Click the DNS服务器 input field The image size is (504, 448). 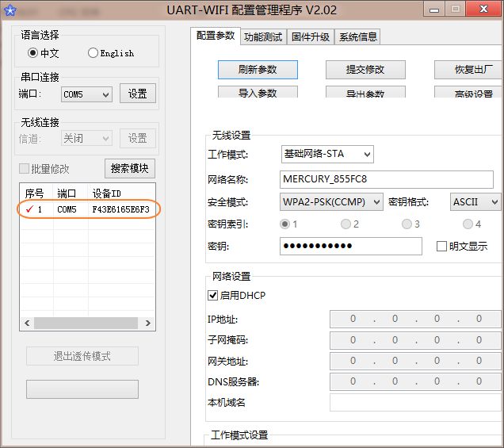[x=417, y=381]
